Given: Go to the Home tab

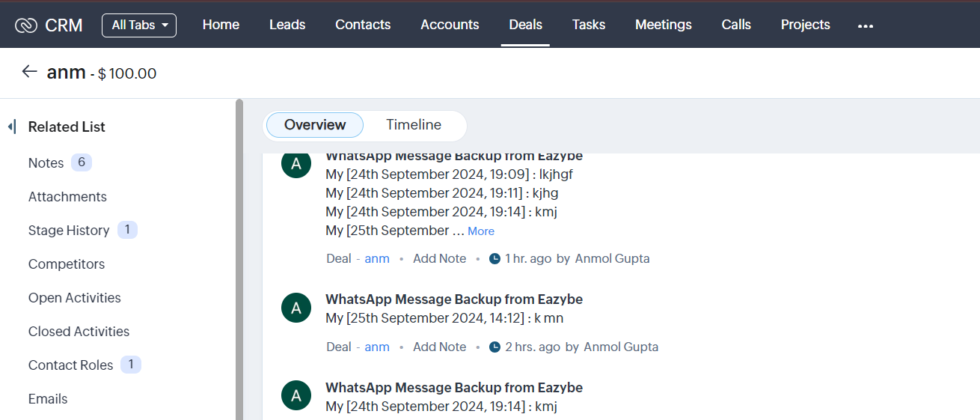Looking at the screenshot, I should pos(221,25).
